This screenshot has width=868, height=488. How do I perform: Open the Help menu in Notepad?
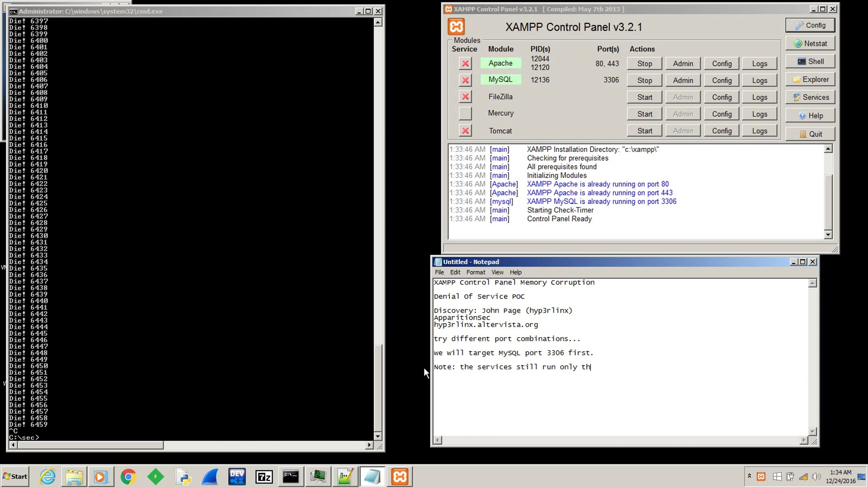pos(516,272)
